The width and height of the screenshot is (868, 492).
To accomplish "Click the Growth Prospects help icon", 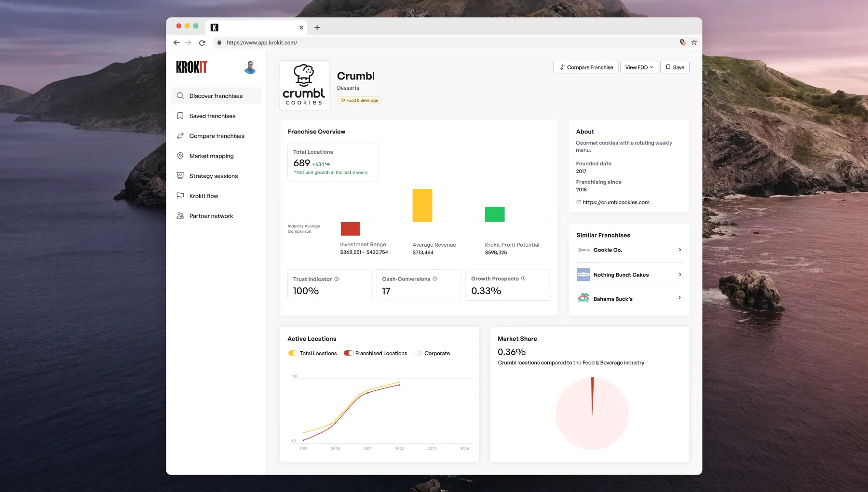I will tap(523, 279).
